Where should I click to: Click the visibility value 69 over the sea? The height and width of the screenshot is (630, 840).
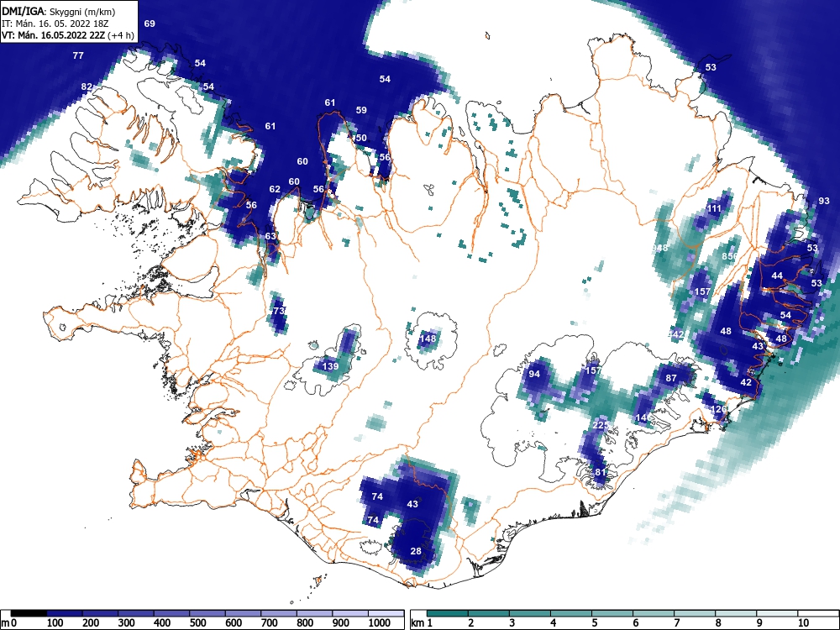150,24
